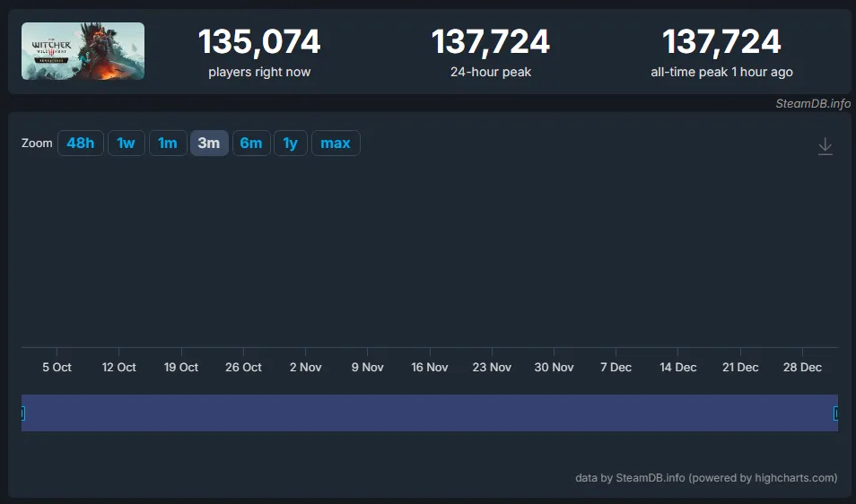Click the 24-hour peak label
Screen dimensions: 856x504
(x=491, y=72)
